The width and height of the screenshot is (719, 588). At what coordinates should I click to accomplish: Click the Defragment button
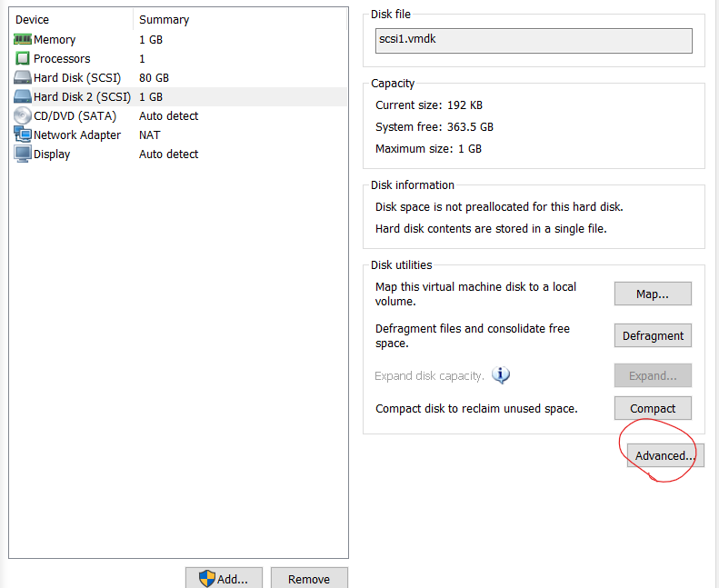pyautogui.click(x=653, y=335)
